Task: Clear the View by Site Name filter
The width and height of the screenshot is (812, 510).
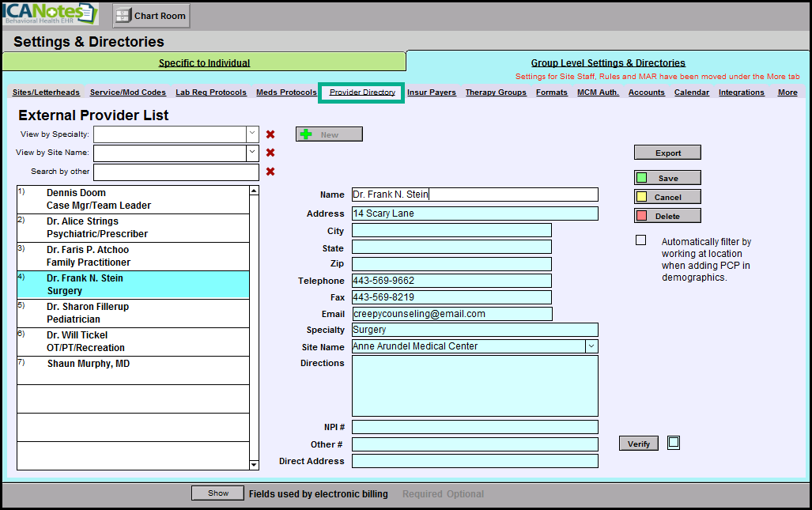Action: (x=270, y=153)
